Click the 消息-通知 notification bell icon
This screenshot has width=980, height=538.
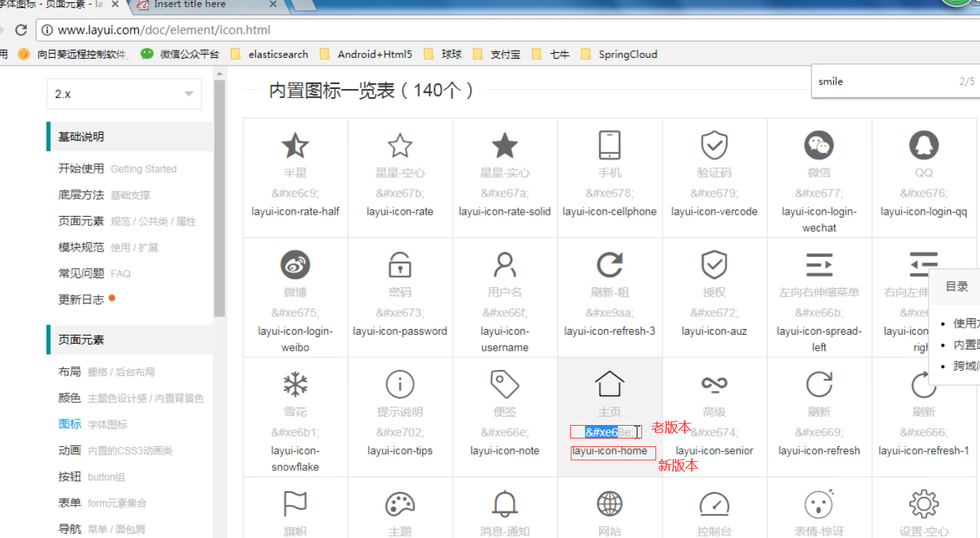(505, 503)
